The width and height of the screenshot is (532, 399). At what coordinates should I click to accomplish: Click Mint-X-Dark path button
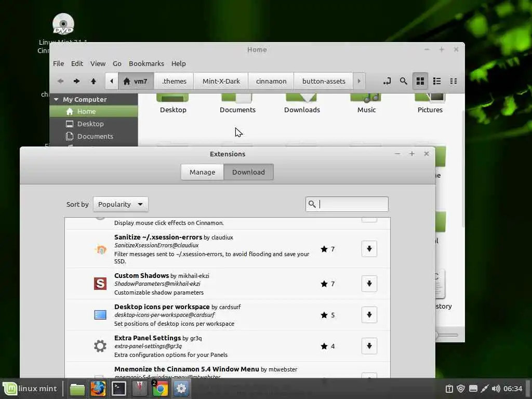[221, 81]
